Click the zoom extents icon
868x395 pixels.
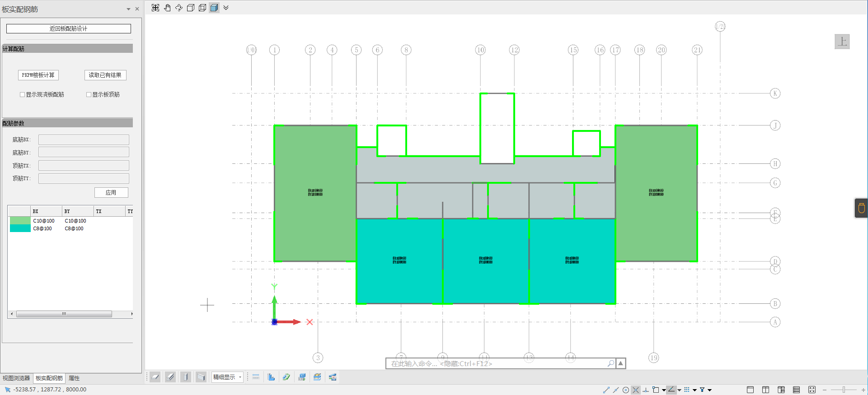click(x=155, y=8)
